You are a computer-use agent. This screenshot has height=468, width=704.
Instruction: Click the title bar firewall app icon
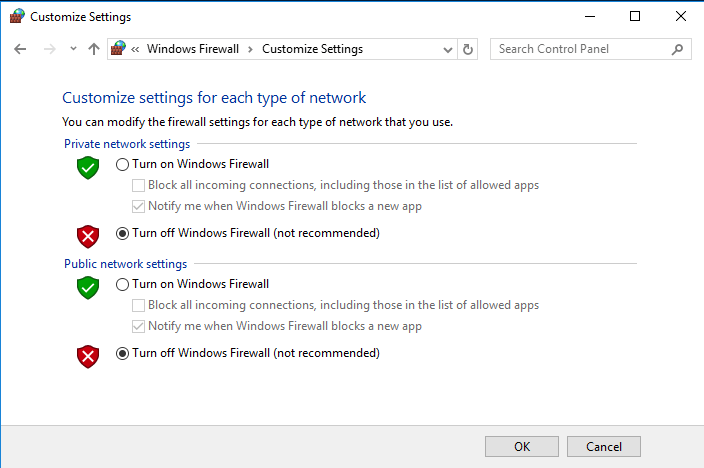coord(17,16)
